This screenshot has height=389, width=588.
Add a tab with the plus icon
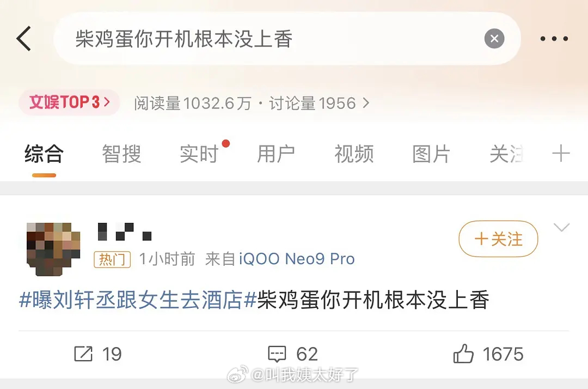point(561,154)
